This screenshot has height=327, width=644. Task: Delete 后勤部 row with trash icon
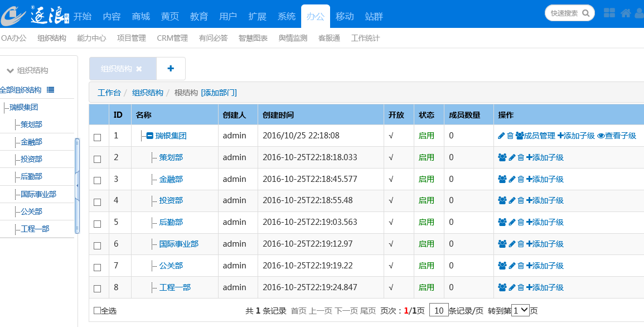(x=521, y=222)
